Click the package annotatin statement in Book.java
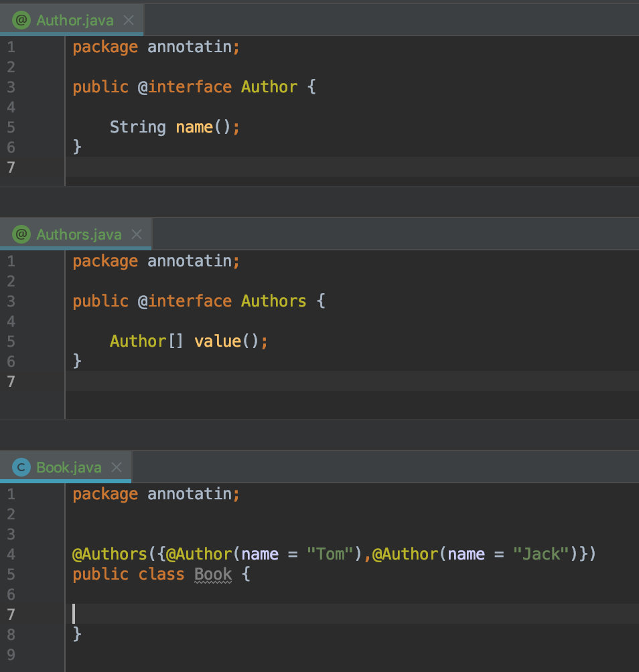 (155, 493)
